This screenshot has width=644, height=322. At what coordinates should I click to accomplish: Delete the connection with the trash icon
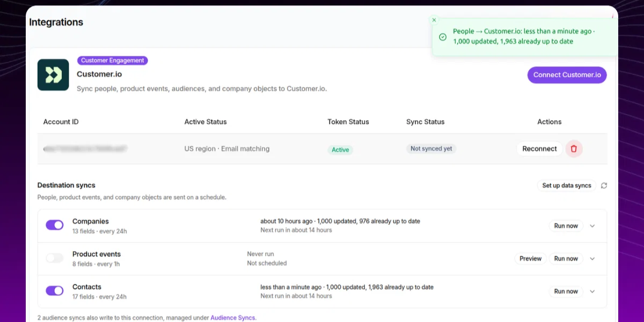tap(574, 149)
